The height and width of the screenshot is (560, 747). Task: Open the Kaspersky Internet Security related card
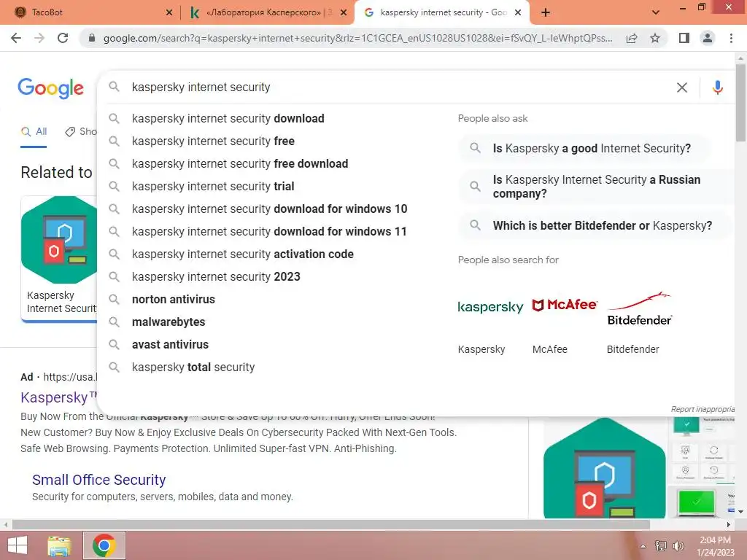point(60,259)
